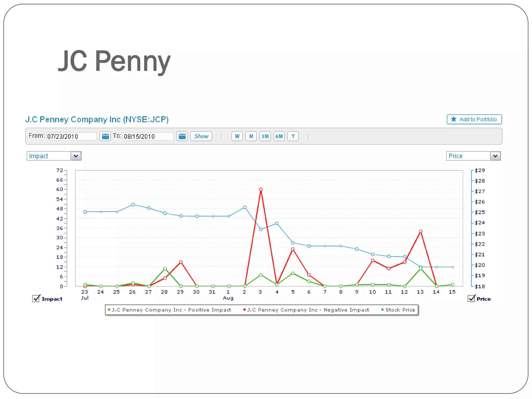The width and height of the screenshot is (532, 399).
Task: Select the 6M range button
Action: (279, 136)
